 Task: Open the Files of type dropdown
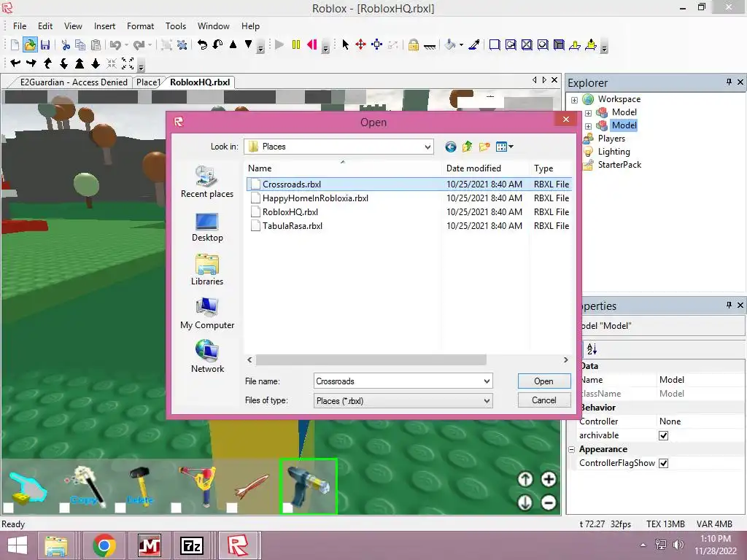coord(487,401)
